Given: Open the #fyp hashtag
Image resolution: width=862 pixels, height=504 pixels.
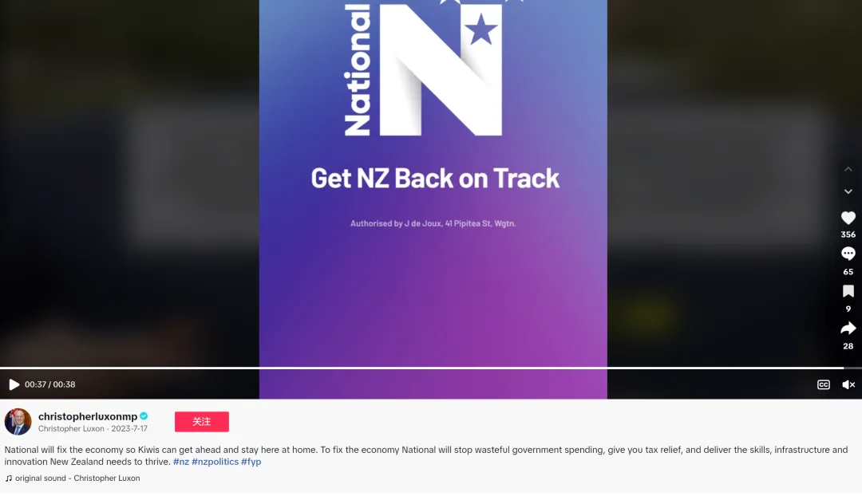Looking at the screenshot, I should (251, 462).
